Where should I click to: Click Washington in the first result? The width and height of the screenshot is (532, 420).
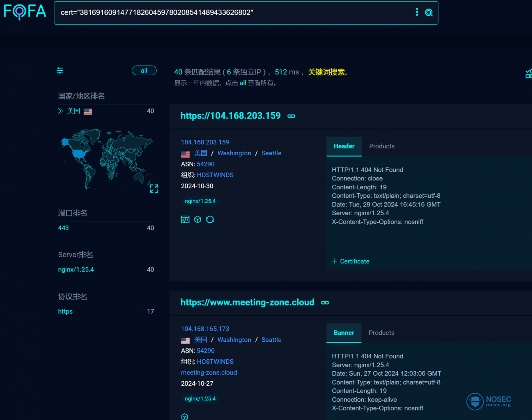pyautogui.click(x=234, y=153)
